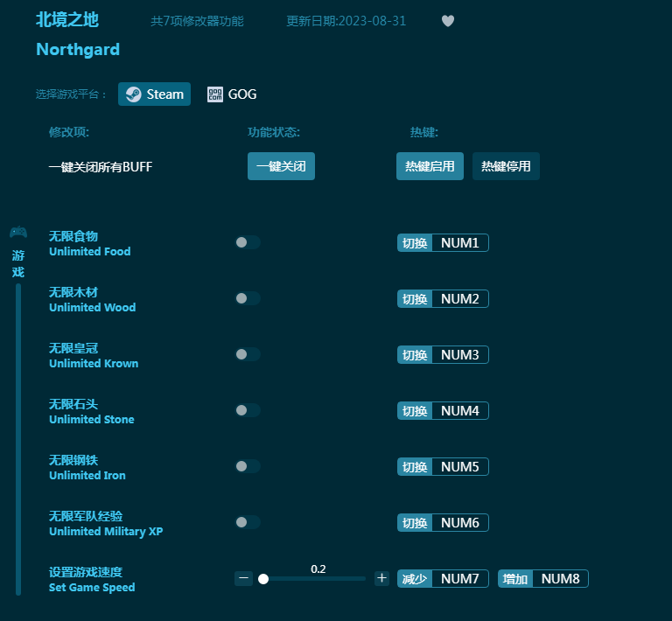The height and width of the screenshot is (621, 672).
Task: Click the Unlimited Iron label
Action: (87, 476)
